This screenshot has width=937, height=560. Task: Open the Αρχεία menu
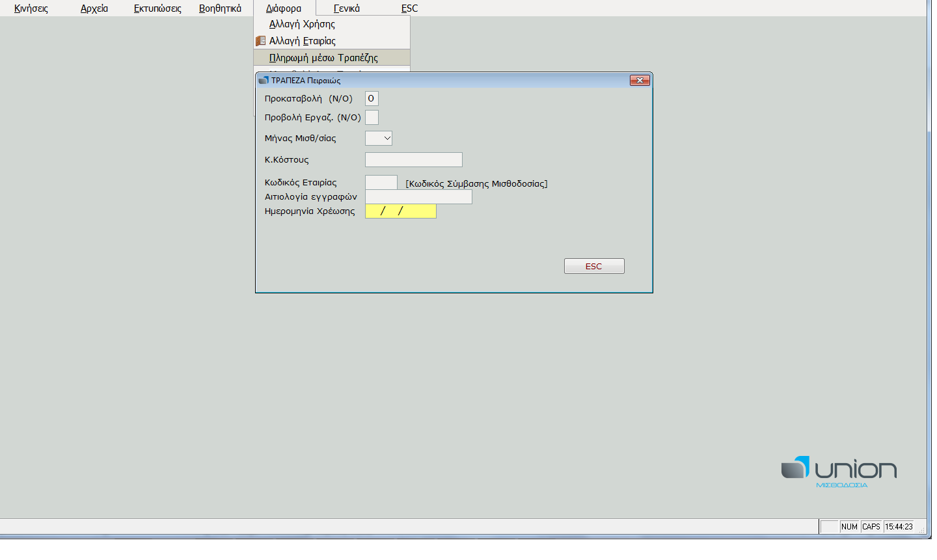point(94,8)
